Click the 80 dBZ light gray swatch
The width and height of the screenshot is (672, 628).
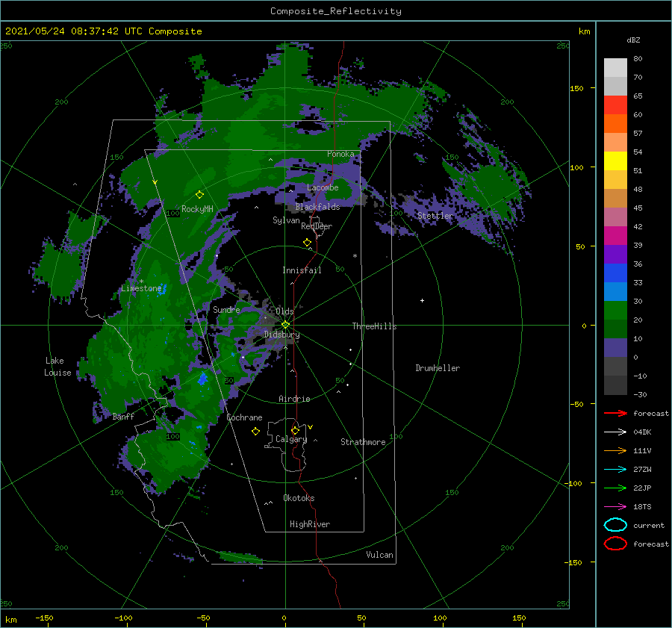(x=615, y=68)
